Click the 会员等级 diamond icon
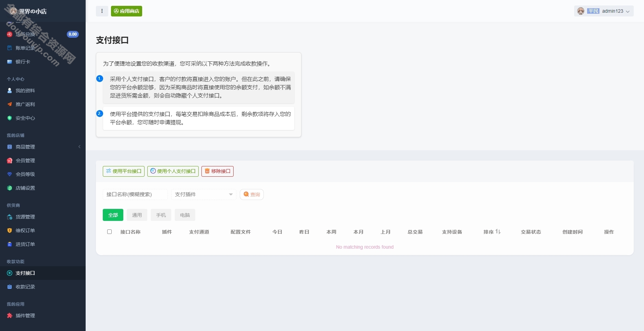 [10, 174]
